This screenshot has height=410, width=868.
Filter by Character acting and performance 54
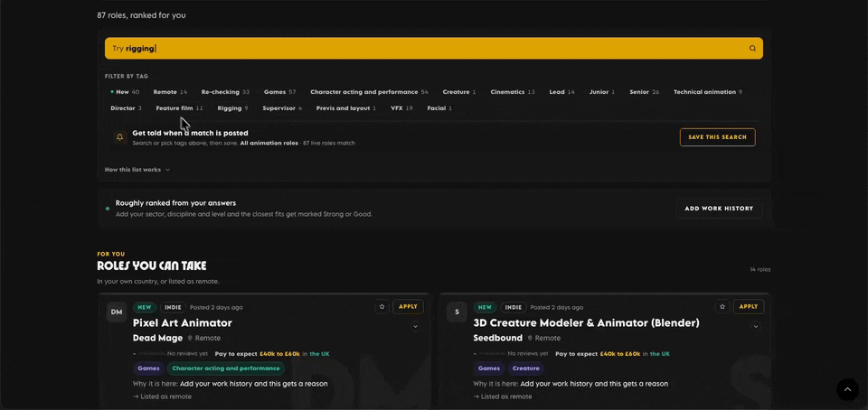click(369, 92)
